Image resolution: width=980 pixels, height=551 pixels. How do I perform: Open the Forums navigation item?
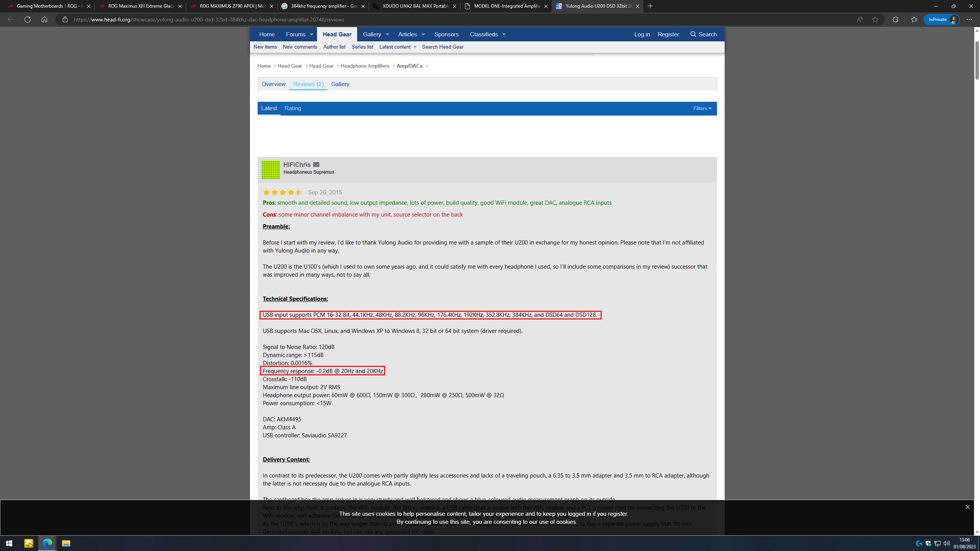pos(296,34)
